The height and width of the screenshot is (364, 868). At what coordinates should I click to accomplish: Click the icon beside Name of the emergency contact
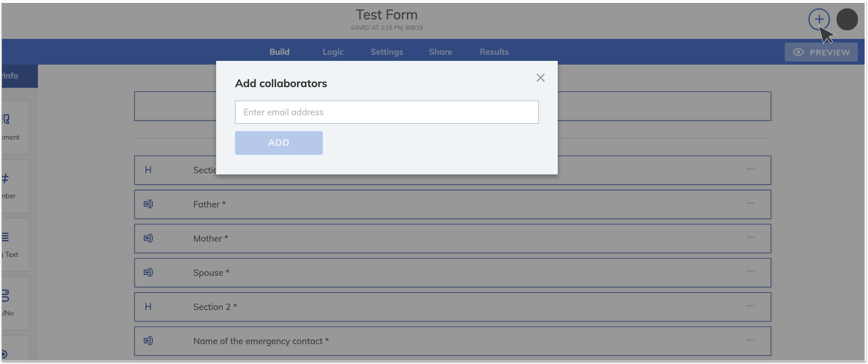(148, 341)
